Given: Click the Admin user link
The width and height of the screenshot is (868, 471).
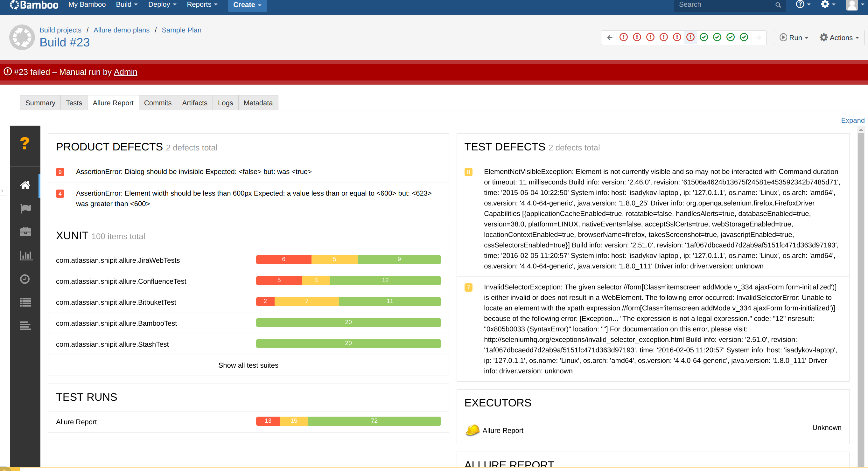Looking at the screenshot, I should (126, 72).
